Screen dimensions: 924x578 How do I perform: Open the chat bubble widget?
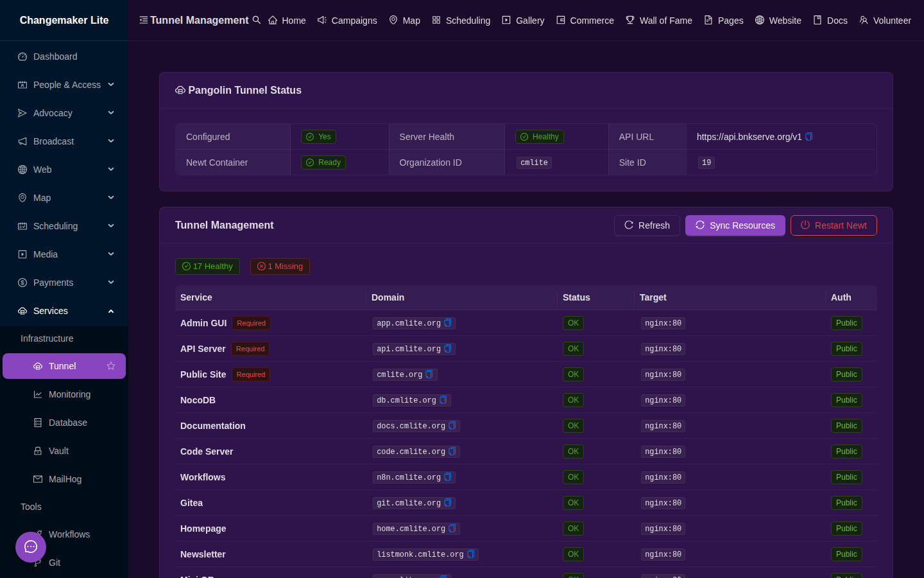(31, 547)
